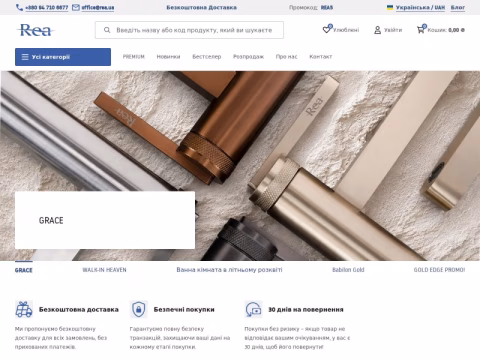Open the Бестселер menu item
This screenshot has height=360, width=480.
(x=207, y=57)
